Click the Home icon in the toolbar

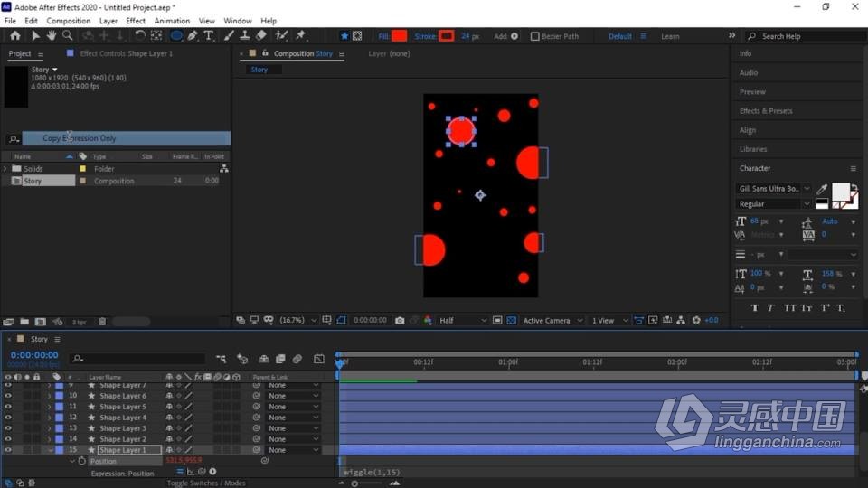(15, 36)
